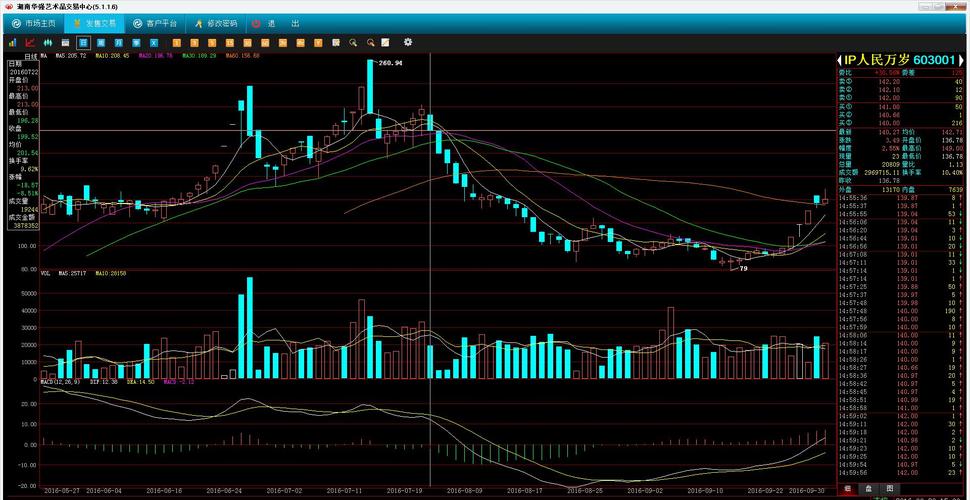Open the notepad with pencil icon
This screenshot has width=970, height=500.
tap(385, 43)
